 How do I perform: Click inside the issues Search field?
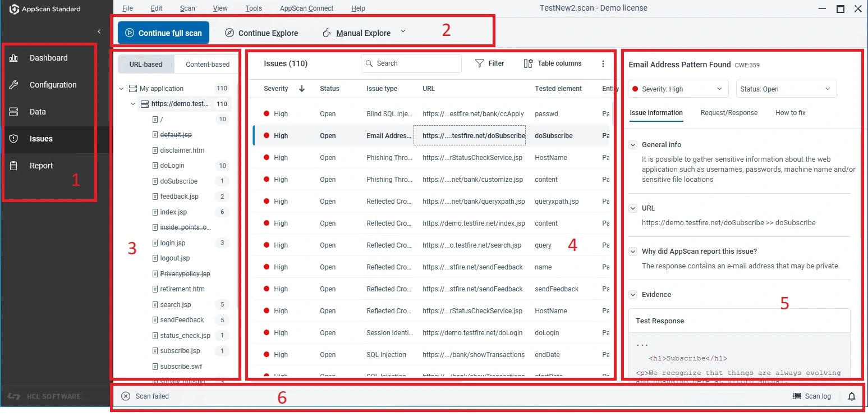[x=411, y=63]
